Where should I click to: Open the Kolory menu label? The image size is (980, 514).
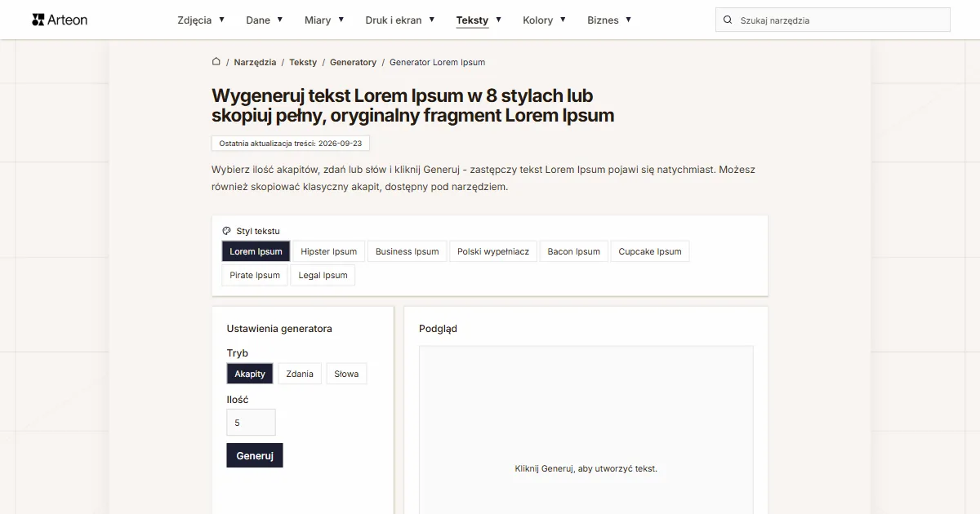tap(538, 20)
